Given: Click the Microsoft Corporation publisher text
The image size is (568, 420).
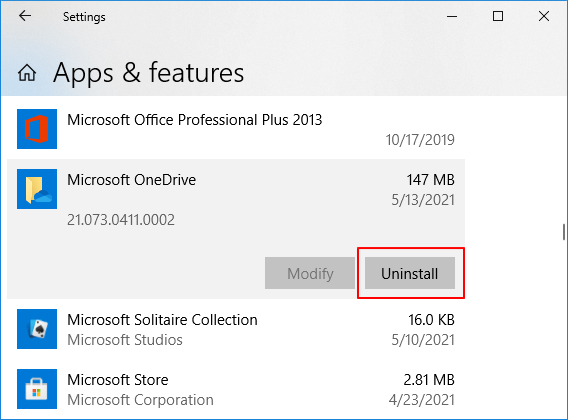Looking at the screenshot, I should (141, 400).
